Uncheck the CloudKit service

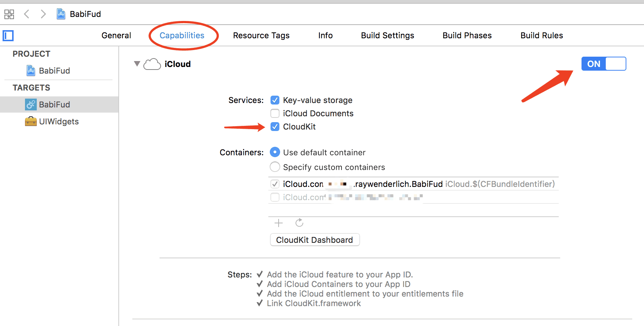[275, 127]
